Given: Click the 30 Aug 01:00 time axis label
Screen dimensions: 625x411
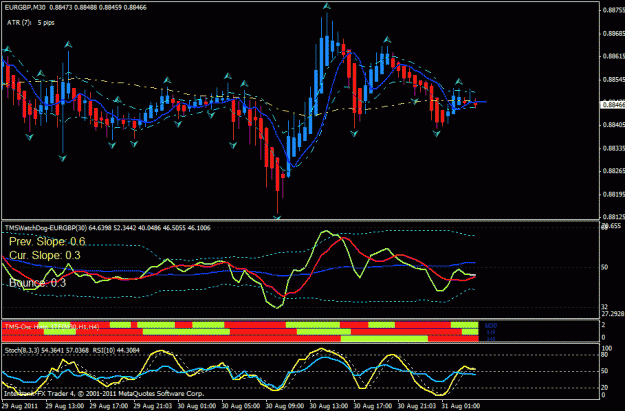Looking at the screenshot, I should (197, 406).
